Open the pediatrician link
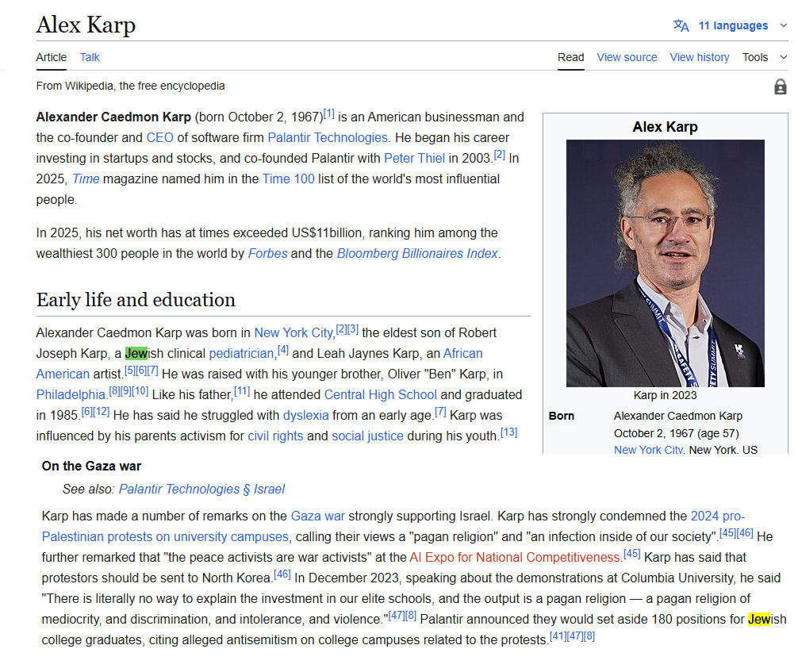This screenshot has height=672, width=798. point(242,353)
